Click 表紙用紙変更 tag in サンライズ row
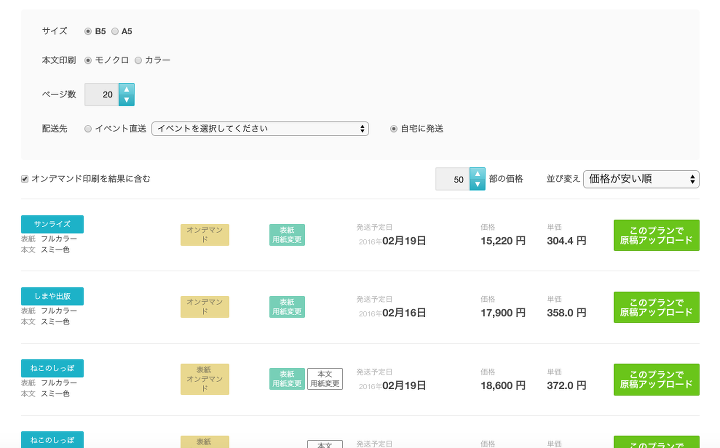The height and width of the screenshot is (448, 720). (x=287, y=235)
